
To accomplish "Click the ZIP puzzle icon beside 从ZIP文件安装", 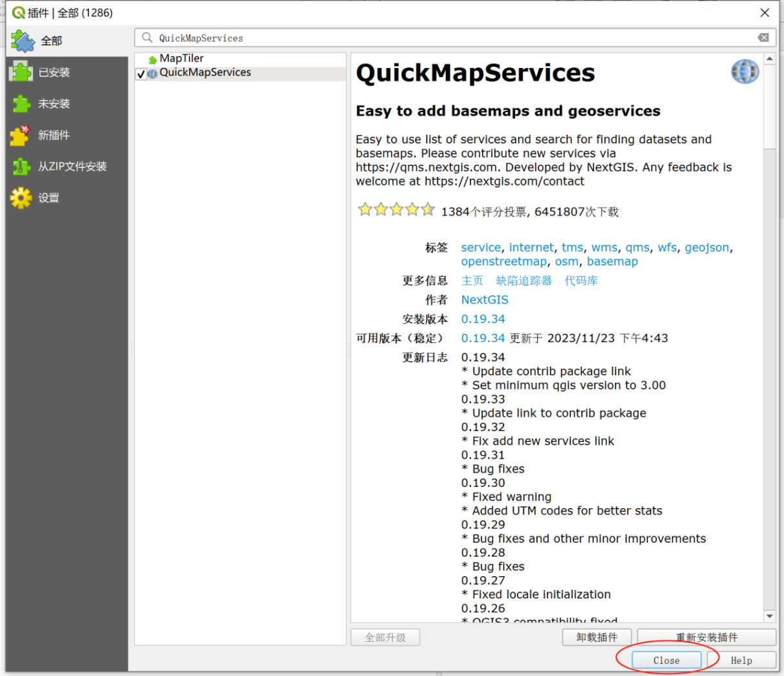I will pos(21,167).
